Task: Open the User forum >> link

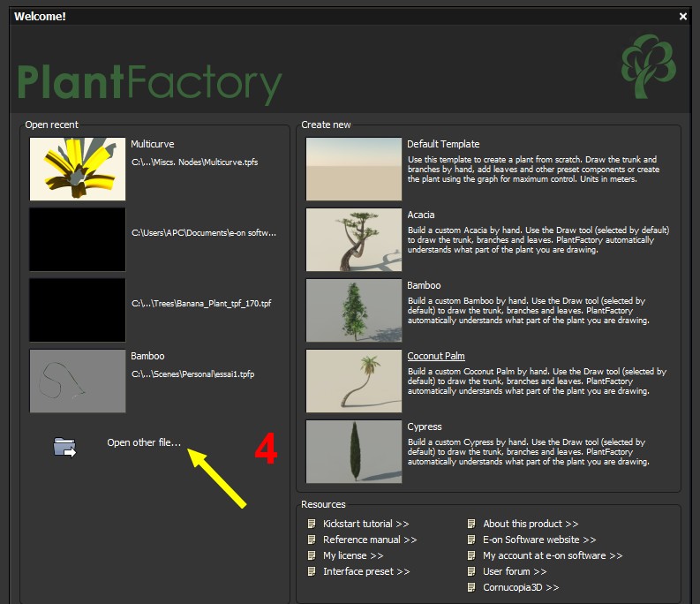Action: point(515,571)
